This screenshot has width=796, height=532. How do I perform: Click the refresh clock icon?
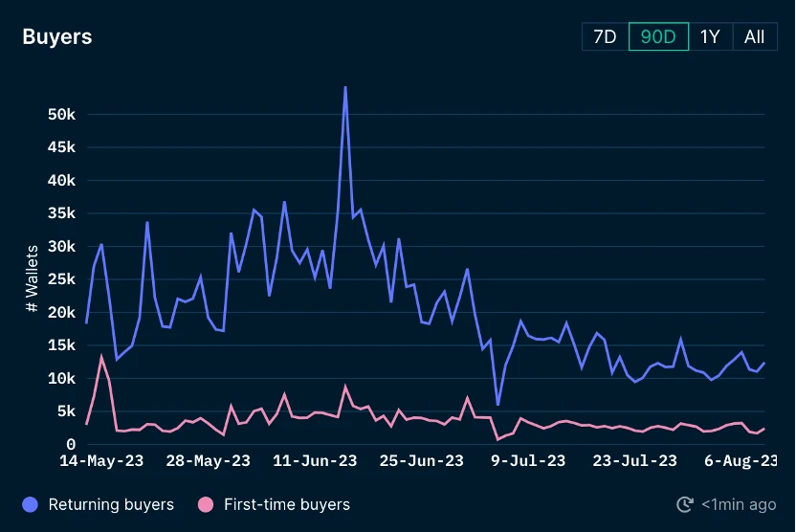pos(684,504)
